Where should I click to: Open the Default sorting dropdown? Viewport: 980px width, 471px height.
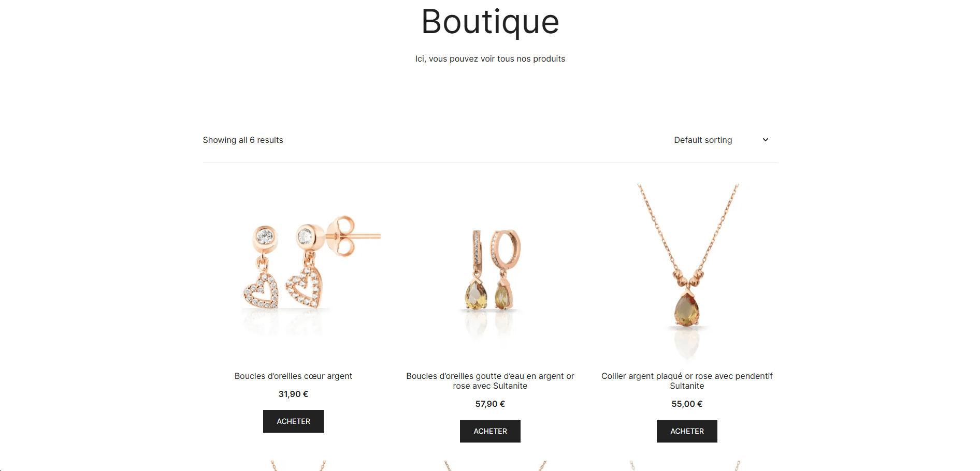[722, 140]
